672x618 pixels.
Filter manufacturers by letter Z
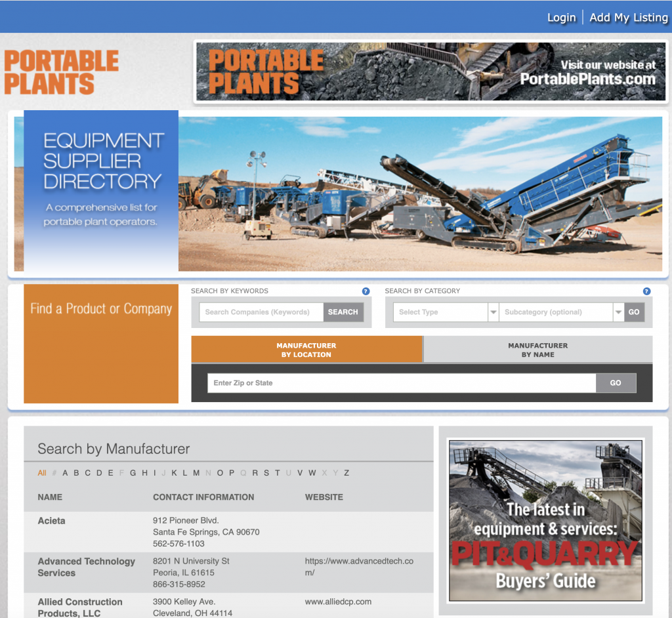pyautogui.click(x=346, y=473)
